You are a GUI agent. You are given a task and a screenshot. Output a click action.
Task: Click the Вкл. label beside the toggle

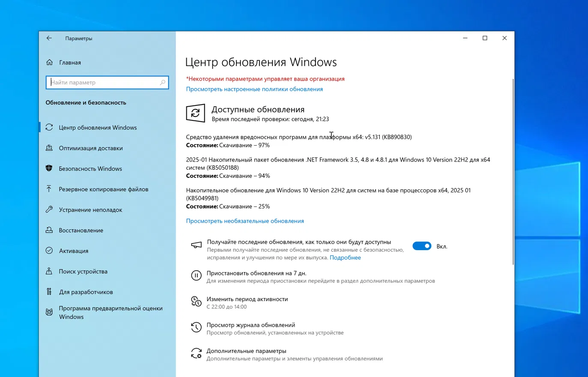pos(442,246)
